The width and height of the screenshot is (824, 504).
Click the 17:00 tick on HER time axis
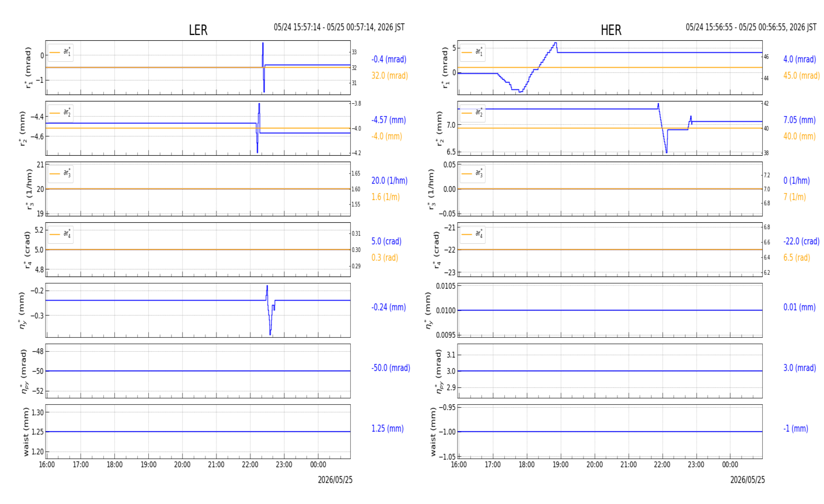tap(493, 465)
